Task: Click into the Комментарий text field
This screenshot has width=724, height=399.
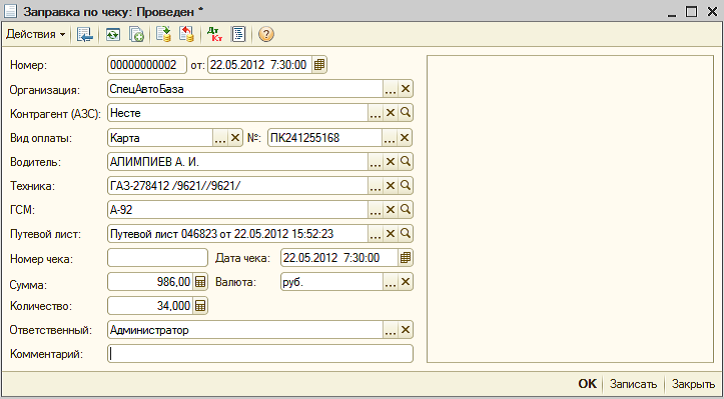Action: tap(260, 354)
